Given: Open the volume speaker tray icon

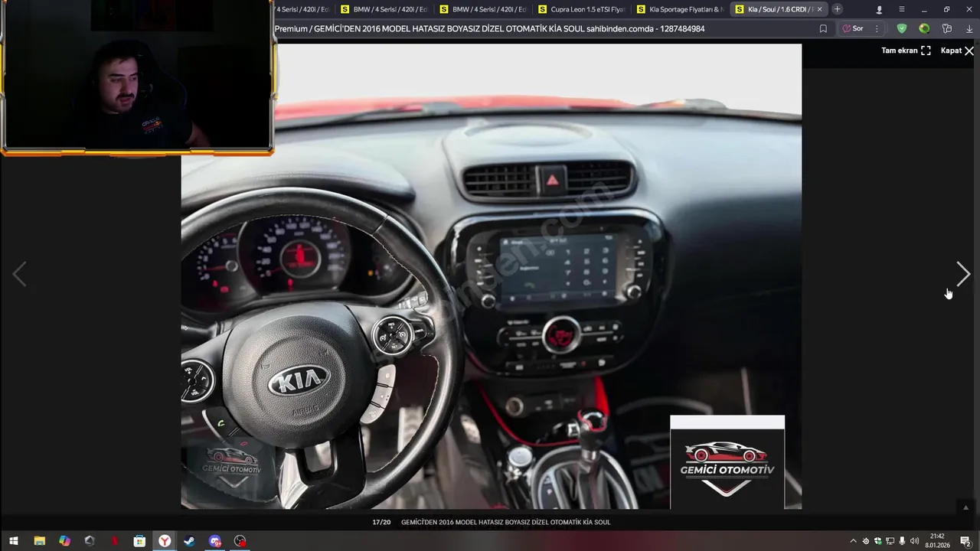Looking at the screenshot, I should (x=914, y=541).
